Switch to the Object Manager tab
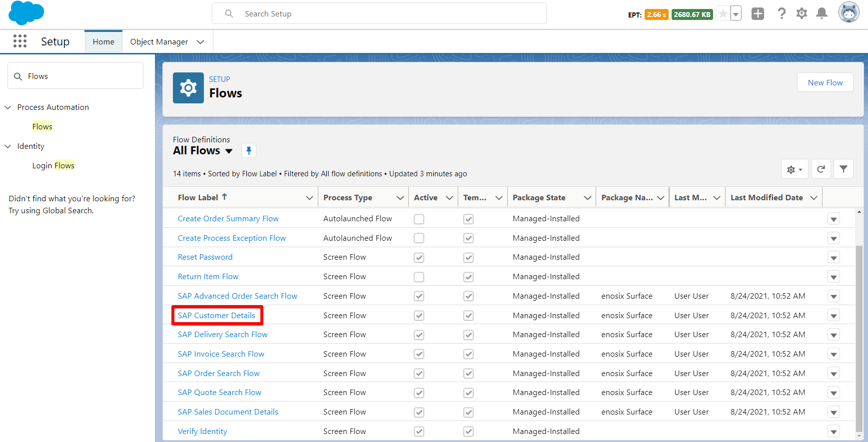The height and width of the screenshot is (442, 868). [x=159, y=42]
